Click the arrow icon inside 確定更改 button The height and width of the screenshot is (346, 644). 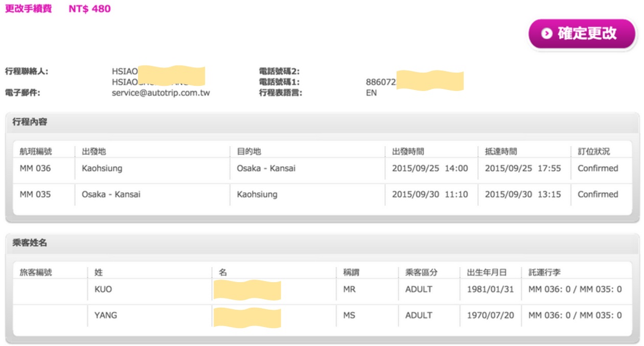(547, 34)
